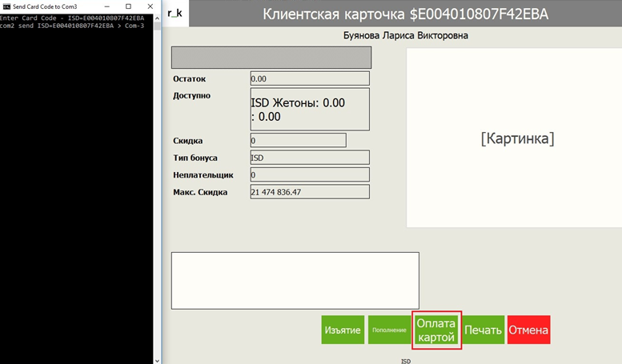Close the Send Card Code console window
Viewport: 622px width, 364px height.
(148, 6)
